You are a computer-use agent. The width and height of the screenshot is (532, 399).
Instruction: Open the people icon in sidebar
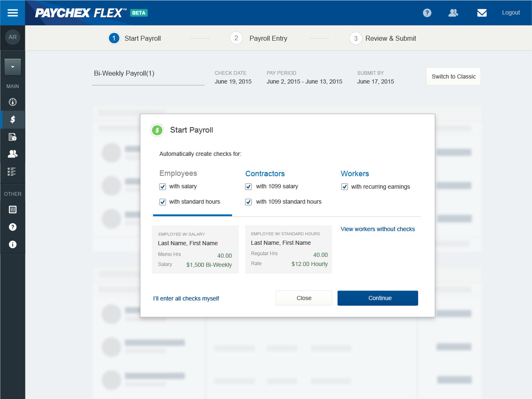12,154
